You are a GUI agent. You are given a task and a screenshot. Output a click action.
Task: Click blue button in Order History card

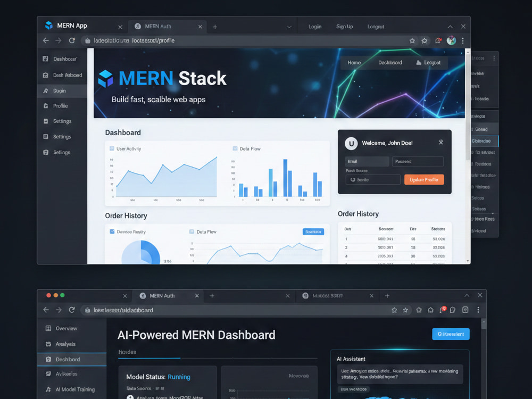point(313,232)
